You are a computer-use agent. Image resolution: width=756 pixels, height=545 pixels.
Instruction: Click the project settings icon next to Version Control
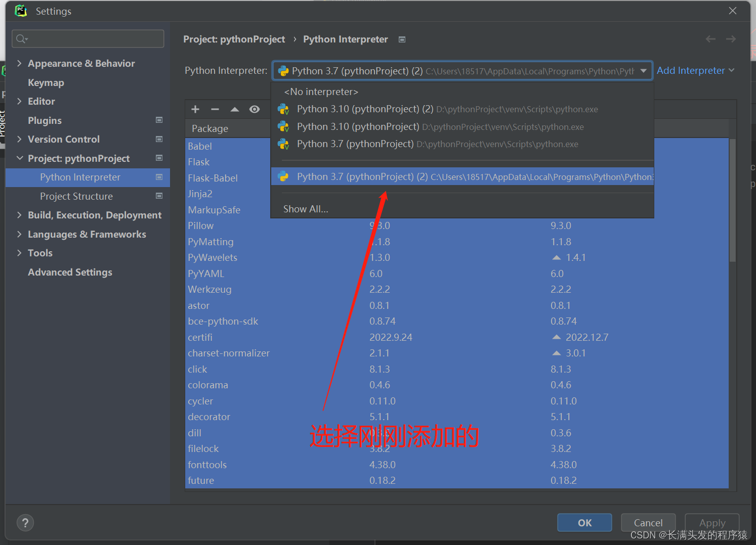tap(159, 139)
